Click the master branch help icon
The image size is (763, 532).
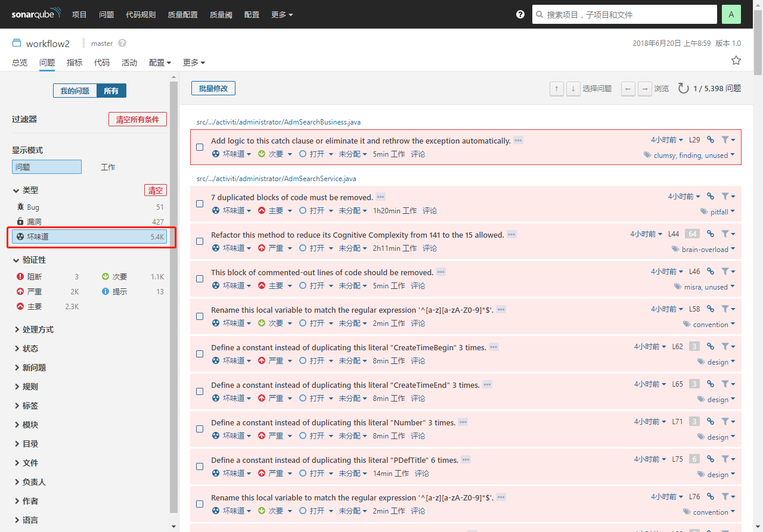(x=122, y=43)
